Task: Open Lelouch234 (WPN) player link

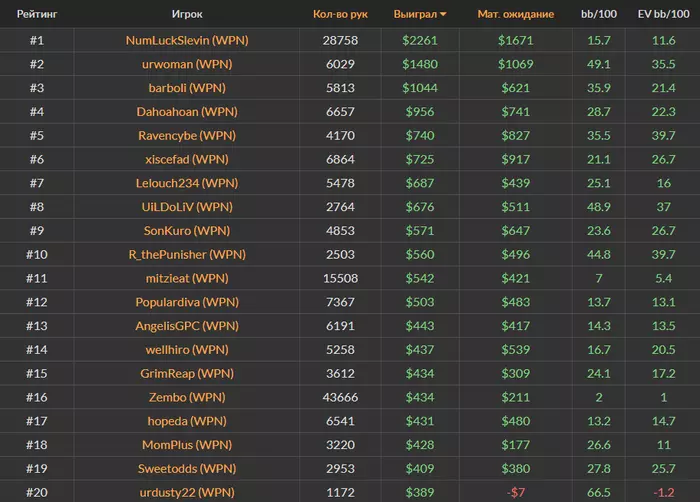Action: tap(187, 183)
